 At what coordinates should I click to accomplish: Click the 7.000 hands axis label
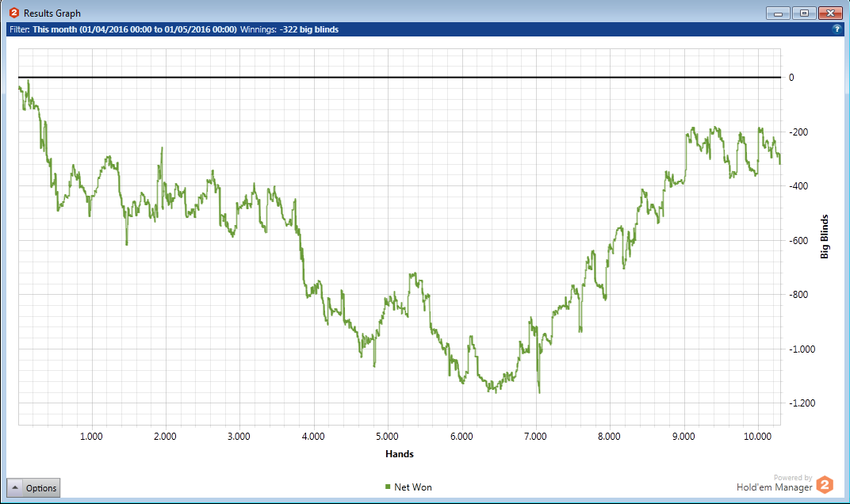pyautogui.click(x=535, y=437)
